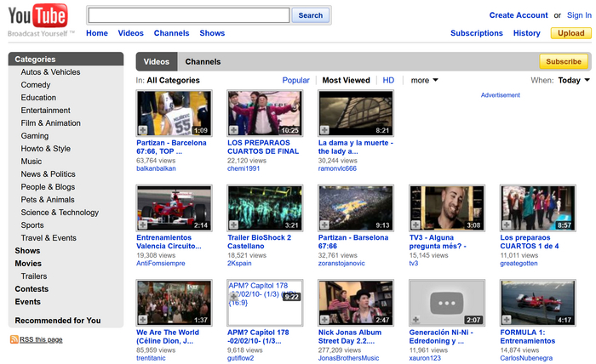Switch to the Channels tab in browse bar
Screen dimensions: 596x364
pyautogui.click(x=203, y=61)
